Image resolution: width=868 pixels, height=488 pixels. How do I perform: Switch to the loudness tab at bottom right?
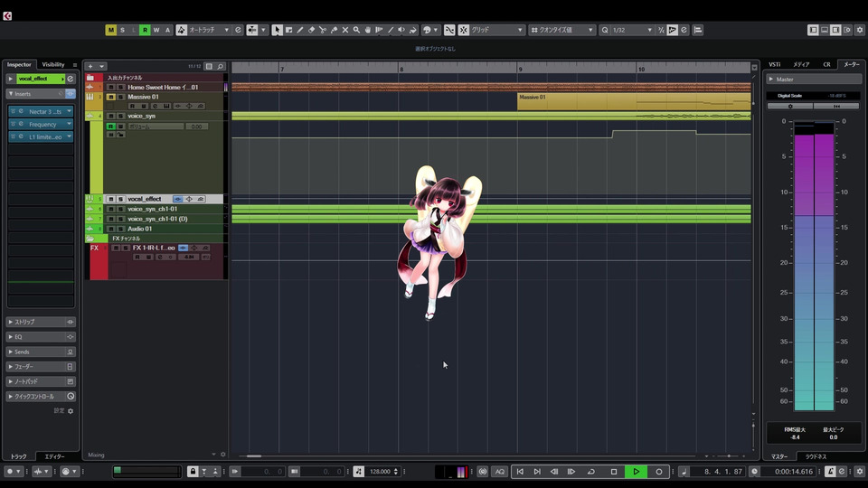pos(816,456)
